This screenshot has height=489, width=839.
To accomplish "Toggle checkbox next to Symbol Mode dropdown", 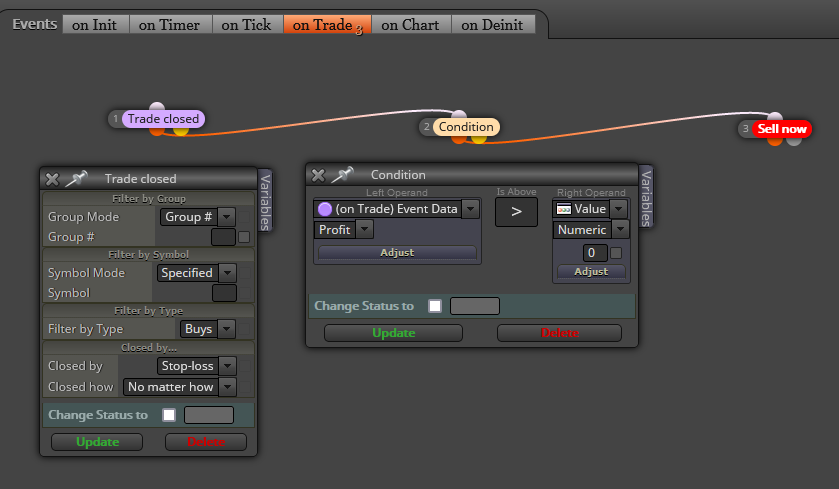I will pos(245,273).
